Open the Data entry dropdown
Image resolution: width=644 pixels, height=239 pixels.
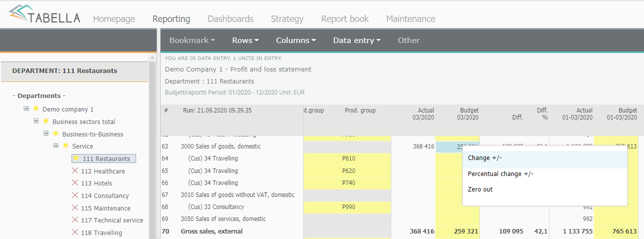357,40
